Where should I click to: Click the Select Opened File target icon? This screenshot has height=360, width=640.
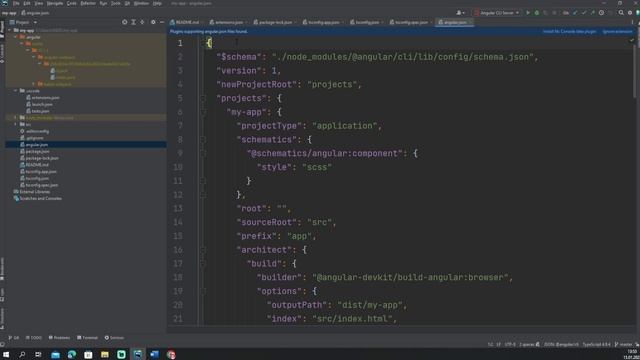click(124, 22)
